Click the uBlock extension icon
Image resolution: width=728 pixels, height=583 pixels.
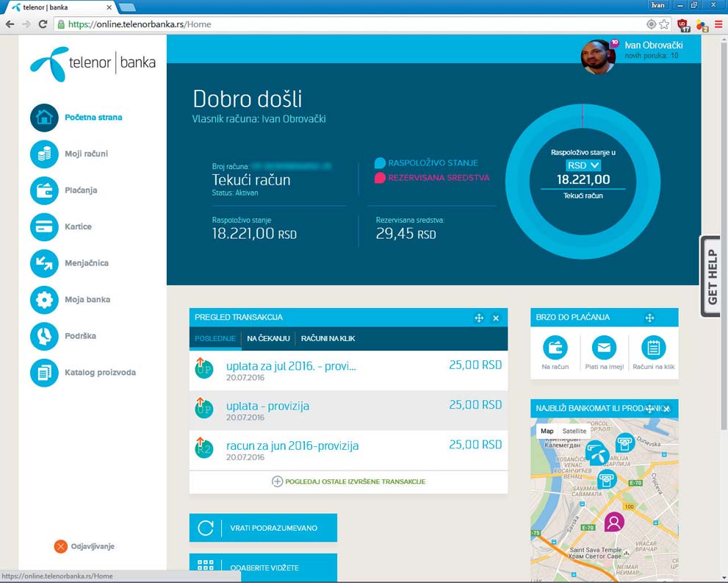click(683, 25)
